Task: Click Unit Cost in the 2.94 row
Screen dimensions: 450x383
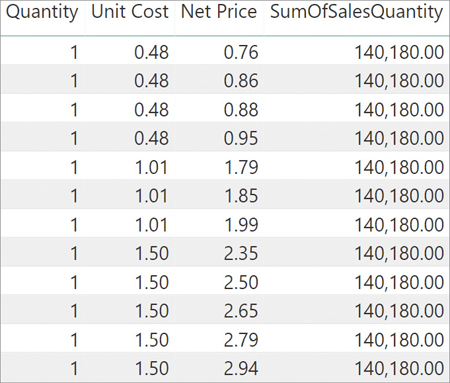Action: point(152,369)
